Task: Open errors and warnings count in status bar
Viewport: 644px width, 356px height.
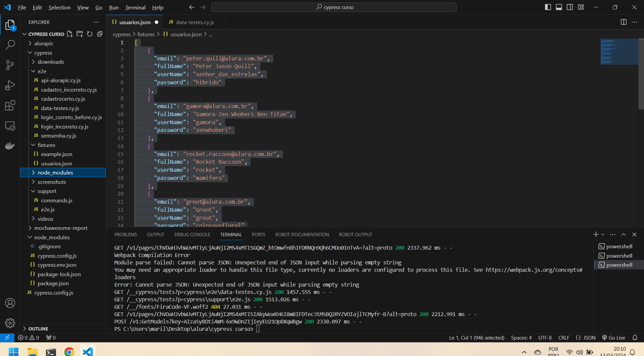Action: click(x=29, y=338)
